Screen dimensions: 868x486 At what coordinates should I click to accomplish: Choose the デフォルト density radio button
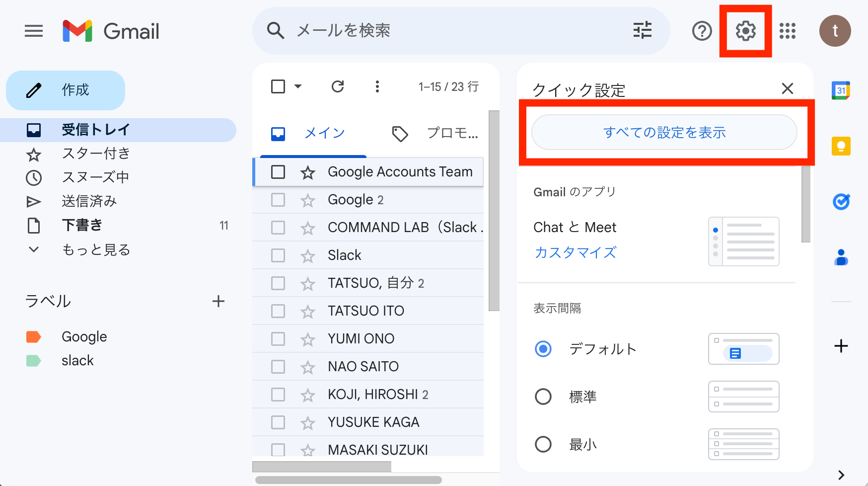pos(543,349)
